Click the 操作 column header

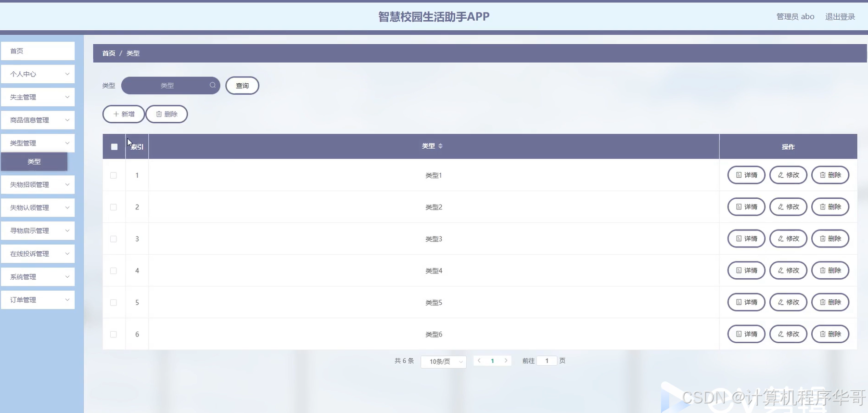coord(788,147)
